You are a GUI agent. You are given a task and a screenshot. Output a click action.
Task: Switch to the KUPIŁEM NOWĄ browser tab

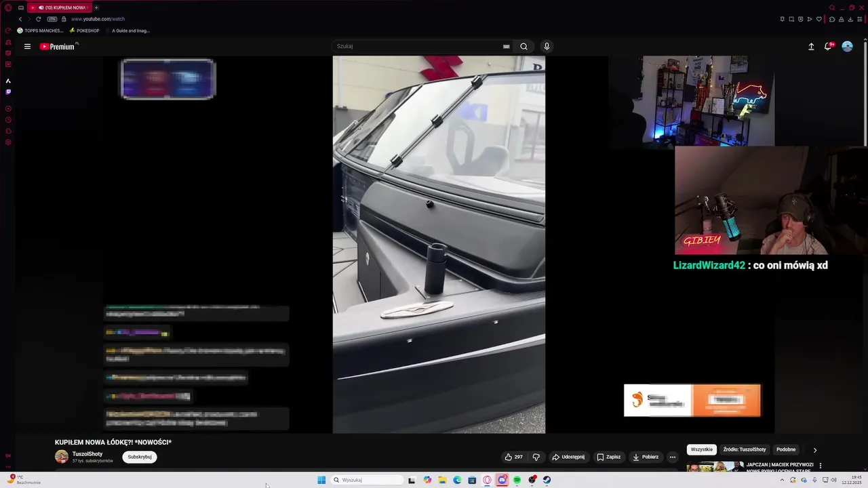pos(60,7)
